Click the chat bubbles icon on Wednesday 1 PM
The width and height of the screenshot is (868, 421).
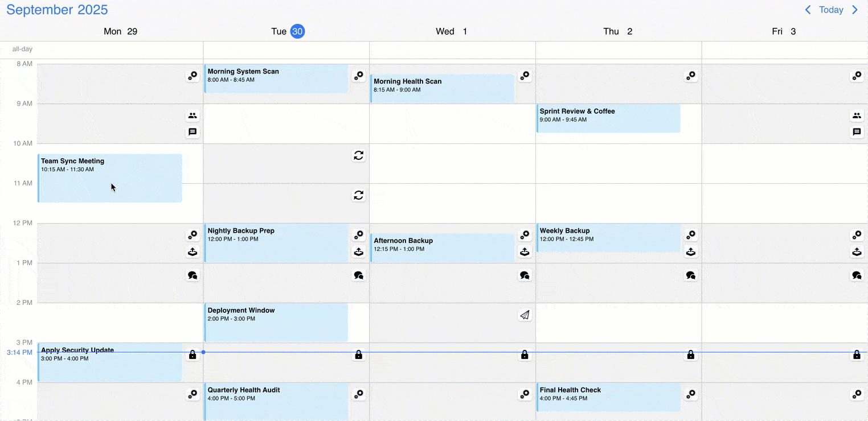(x=525, y=275)
